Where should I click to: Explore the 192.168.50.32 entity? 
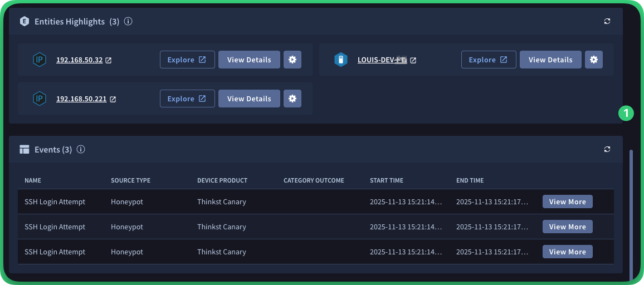pos(187,60)
